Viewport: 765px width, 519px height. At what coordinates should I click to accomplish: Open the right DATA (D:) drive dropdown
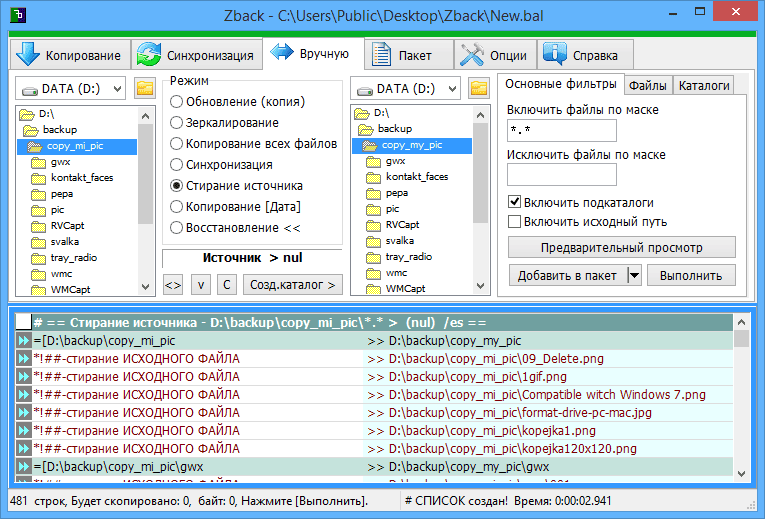click(x=405, y=89)
